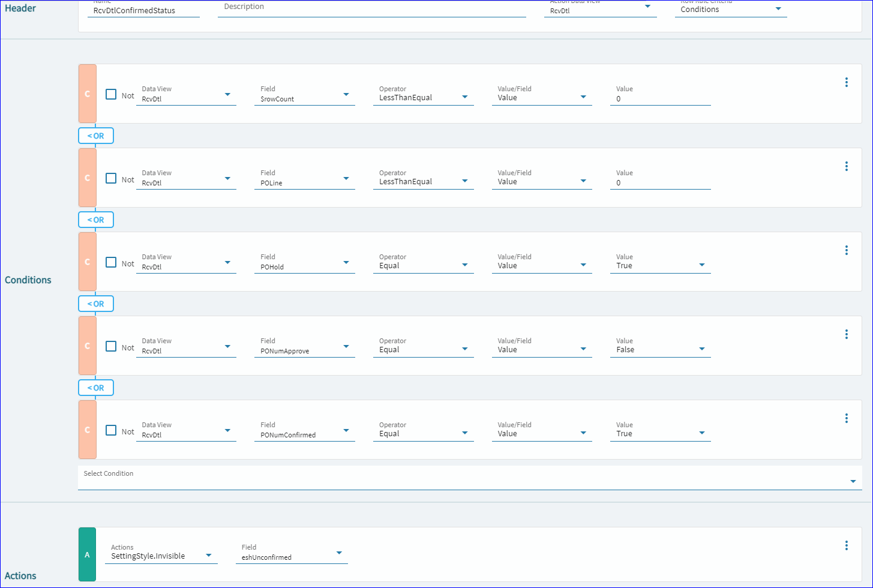Check Not for the PONumConfirmed condition

tap(111, 430)
